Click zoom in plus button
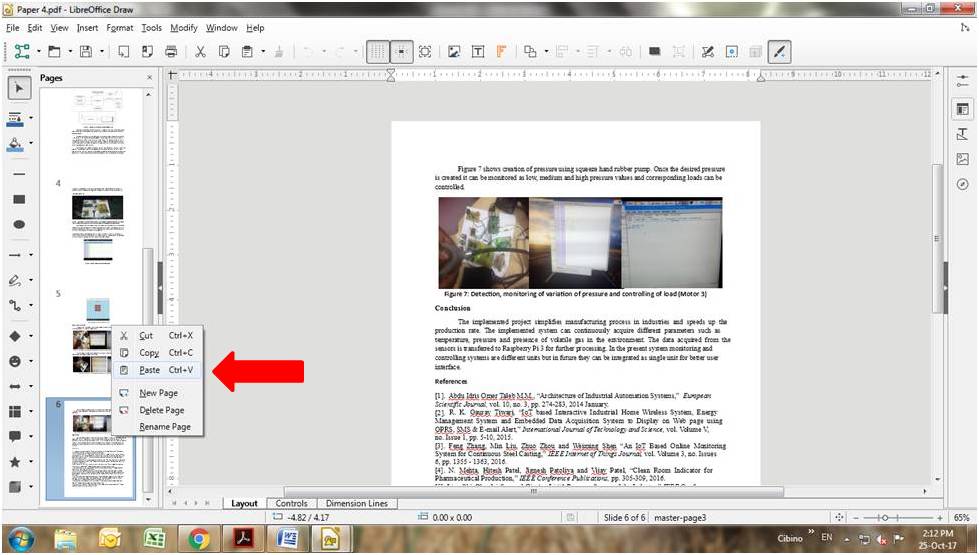Screen dimensions: 979x555 pos(940,518)
